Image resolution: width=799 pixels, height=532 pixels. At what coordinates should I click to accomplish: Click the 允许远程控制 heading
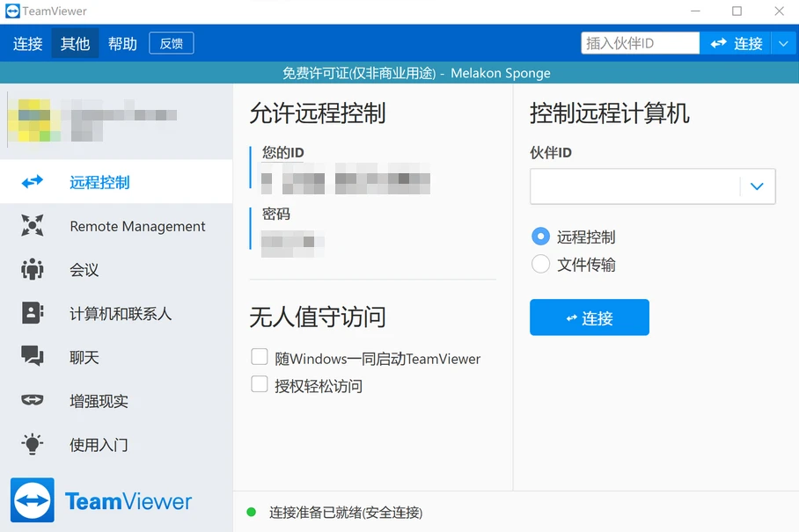pyautogui.click(x=317, y=113)
